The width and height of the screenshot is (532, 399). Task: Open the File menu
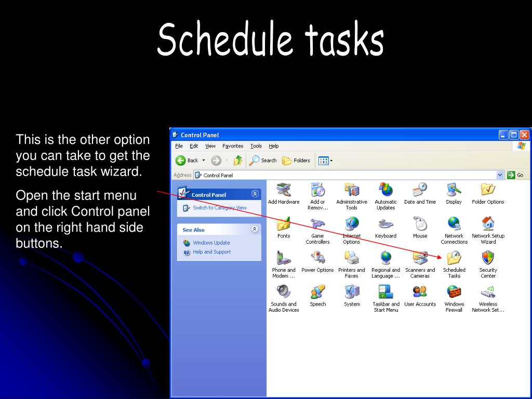179,146
